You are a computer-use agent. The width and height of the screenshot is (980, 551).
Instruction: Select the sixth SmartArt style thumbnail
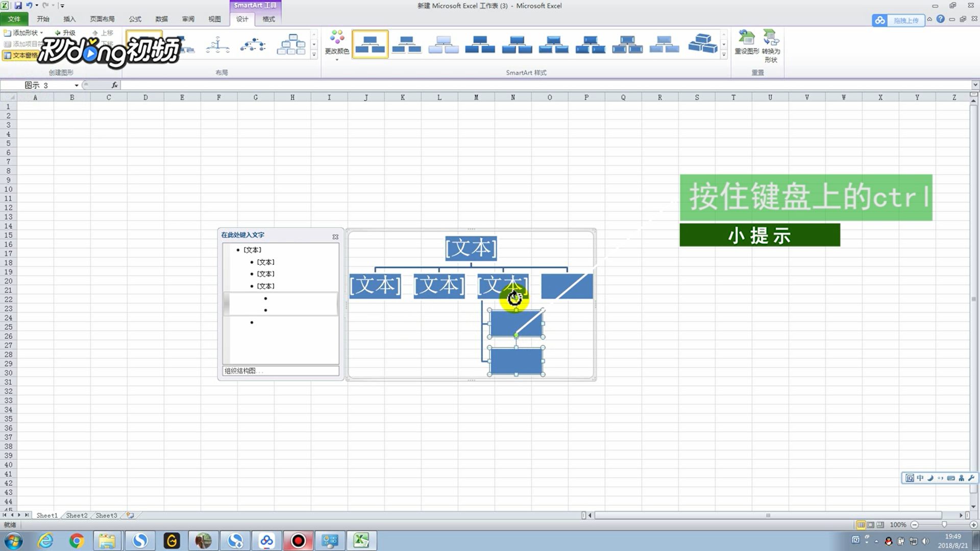tap(554, 44)
